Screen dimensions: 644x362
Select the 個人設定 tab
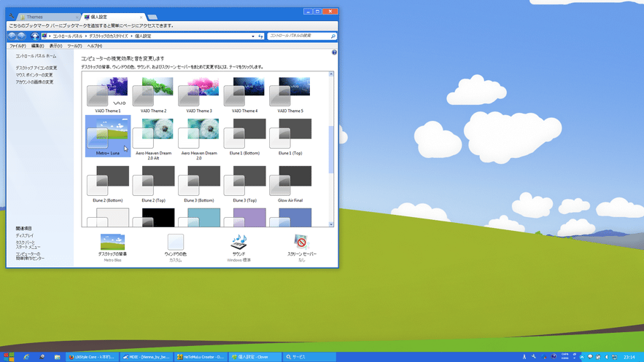[x=113, y=17]
